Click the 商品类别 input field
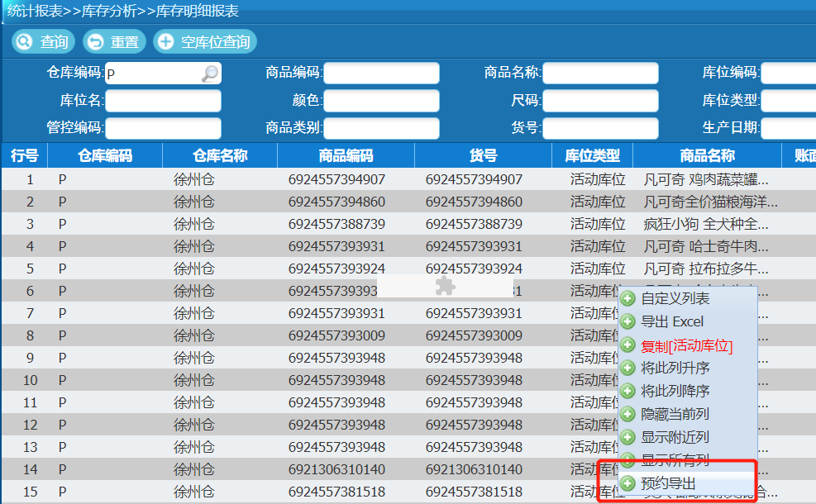816x504 pixels. click(381, 128)
